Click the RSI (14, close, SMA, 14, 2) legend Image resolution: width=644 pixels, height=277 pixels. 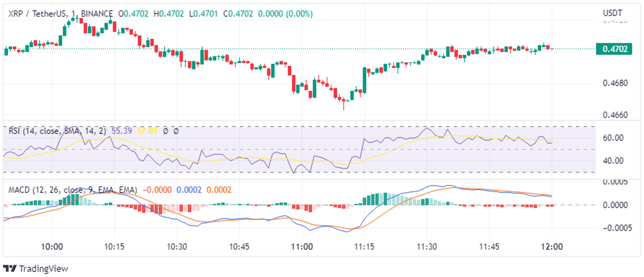pos(57,131)
